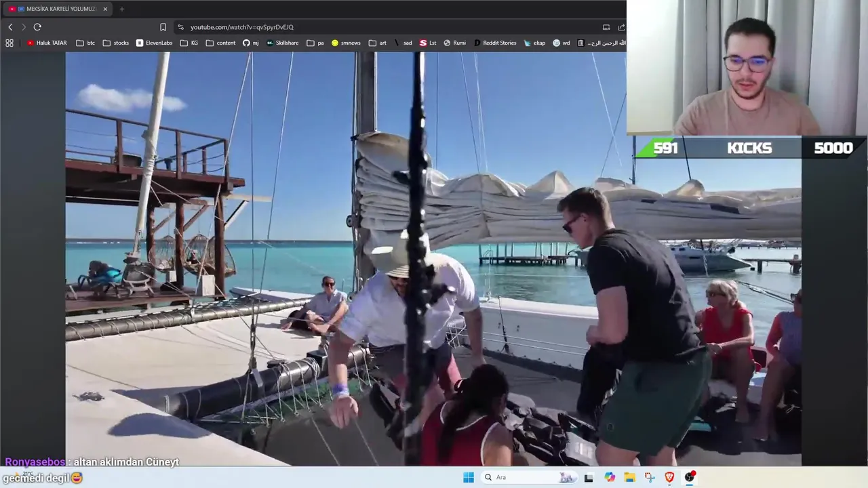
Task: Open the ekap bookmark
Action: 534,43
